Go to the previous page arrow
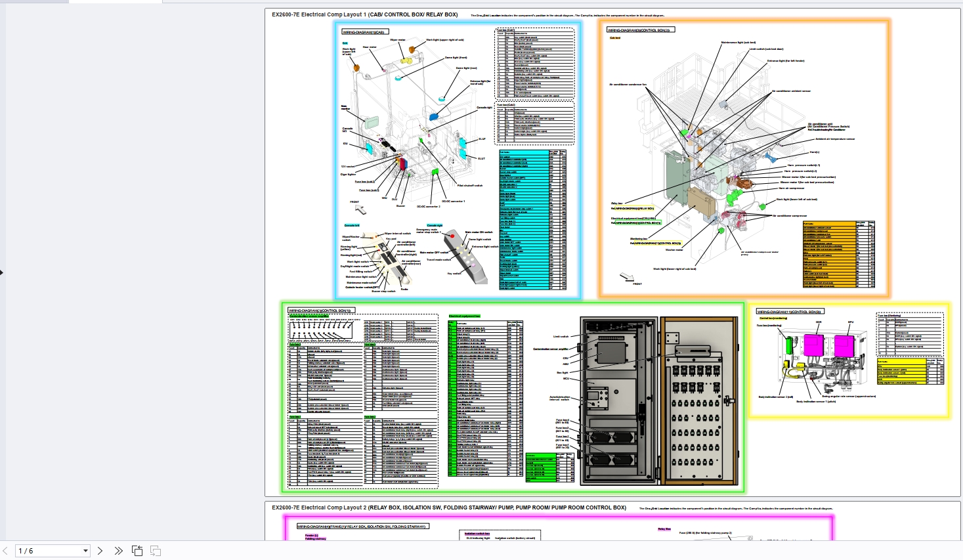The width and height of the screenshot is (963, 560). click(5, 551)
